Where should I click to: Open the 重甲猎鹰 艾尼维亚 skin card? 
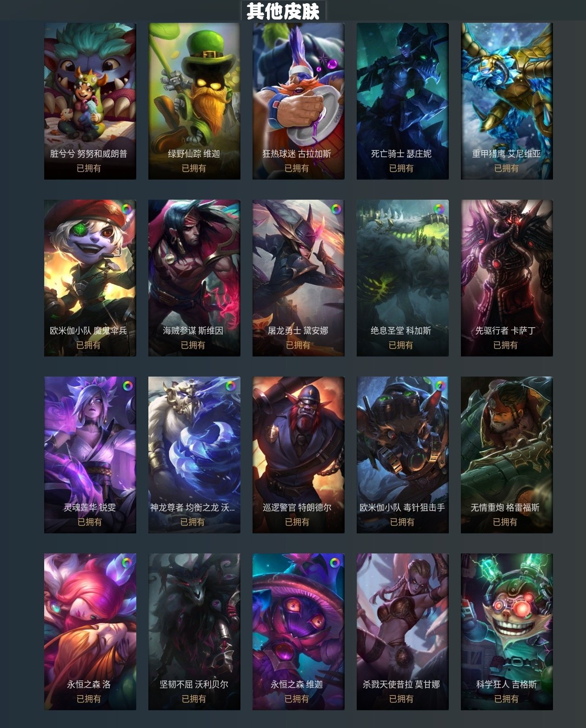(x=507, y=101)
